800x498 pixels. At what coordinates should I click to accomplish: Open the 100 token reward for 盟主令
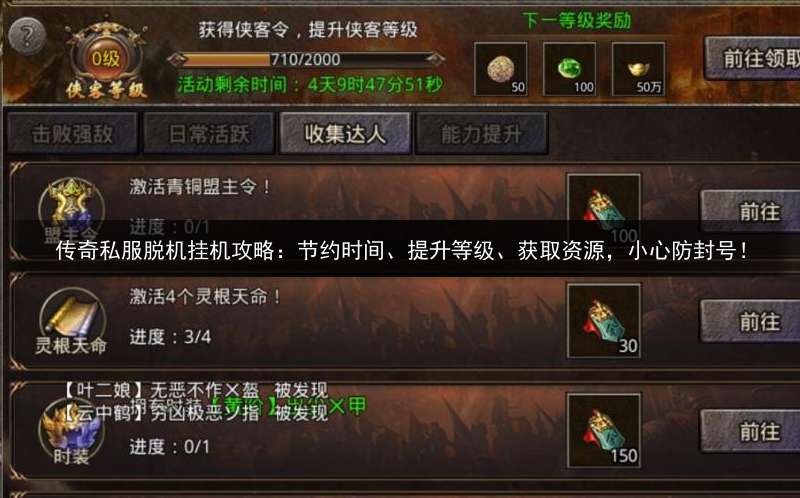point(604,210)
